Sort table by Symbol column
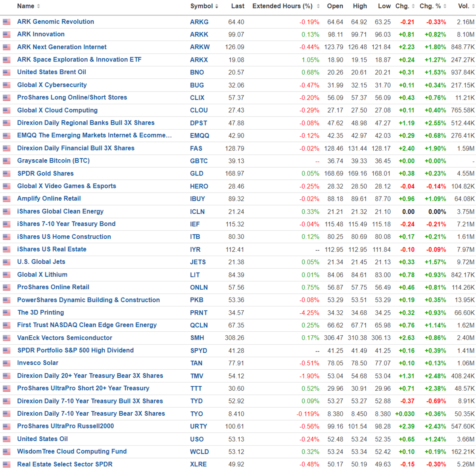The width and height of the screenshot is (476, 468). (x=204, y=6)
